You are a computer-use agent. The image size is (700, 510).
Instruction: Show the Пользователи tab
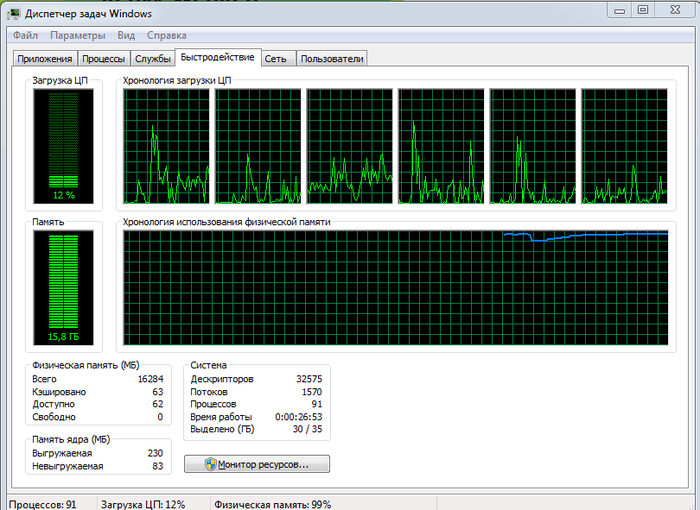332,59
